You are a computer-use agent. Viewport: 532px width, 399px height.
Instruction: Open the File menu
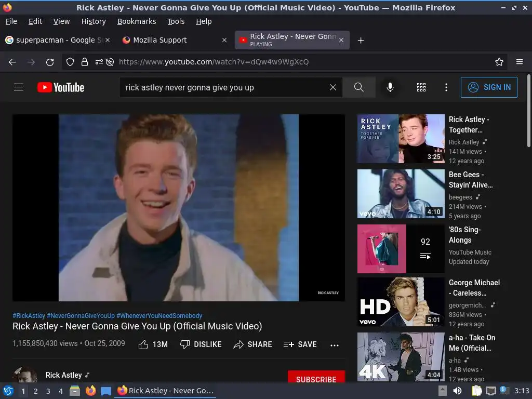[11, 21]
